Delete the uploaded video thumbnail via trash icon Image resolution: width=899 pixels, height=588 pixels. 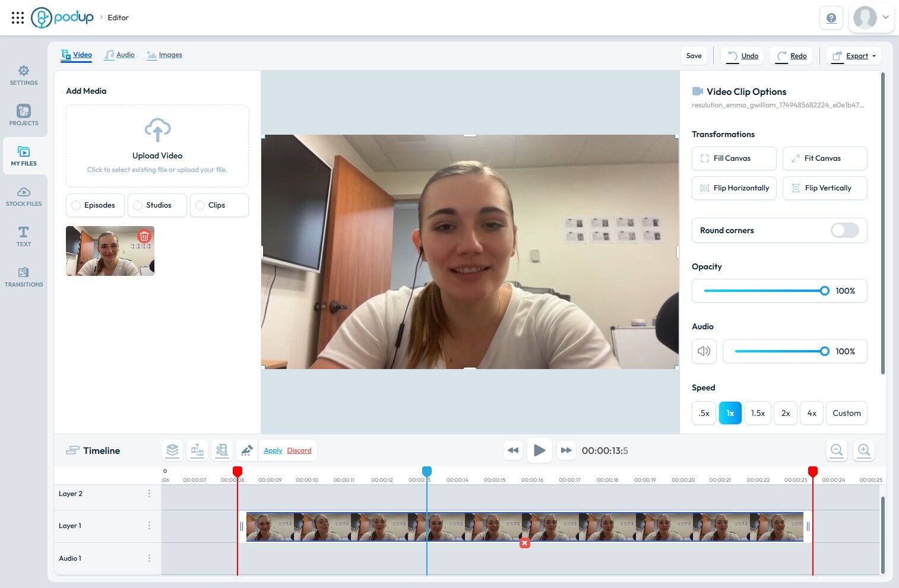tap(144, 236)
